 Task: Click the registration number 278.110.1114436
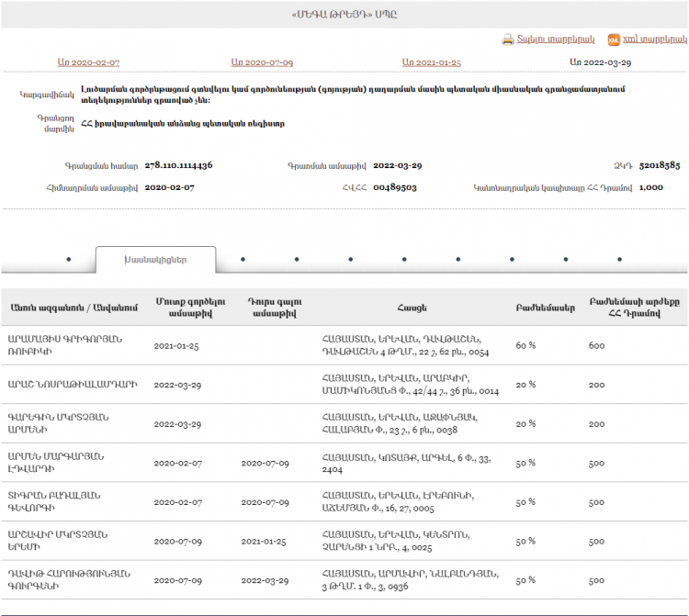(x=178, y=165)
